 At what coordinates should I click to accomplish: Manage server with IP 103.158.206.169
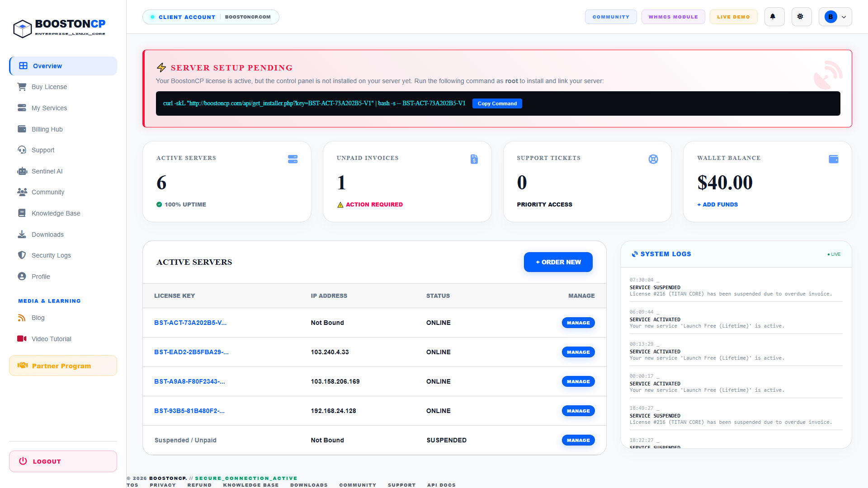578,381
